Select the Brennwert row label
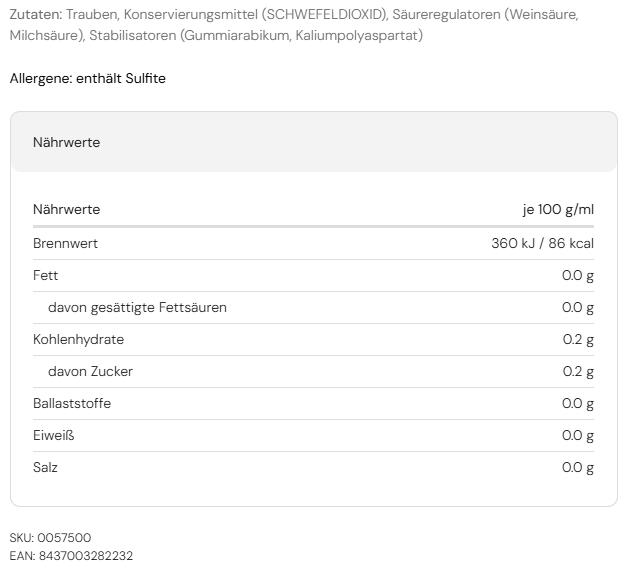Screen dimensions: 625x583 pos(65,243)
